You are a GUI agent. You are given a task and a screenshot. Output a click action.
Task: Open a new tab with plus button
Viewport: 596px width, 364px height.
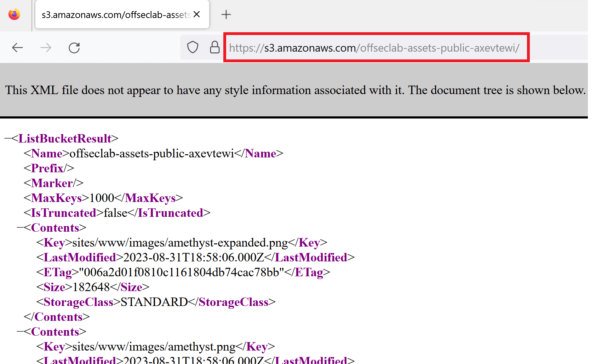pos(226,15)
